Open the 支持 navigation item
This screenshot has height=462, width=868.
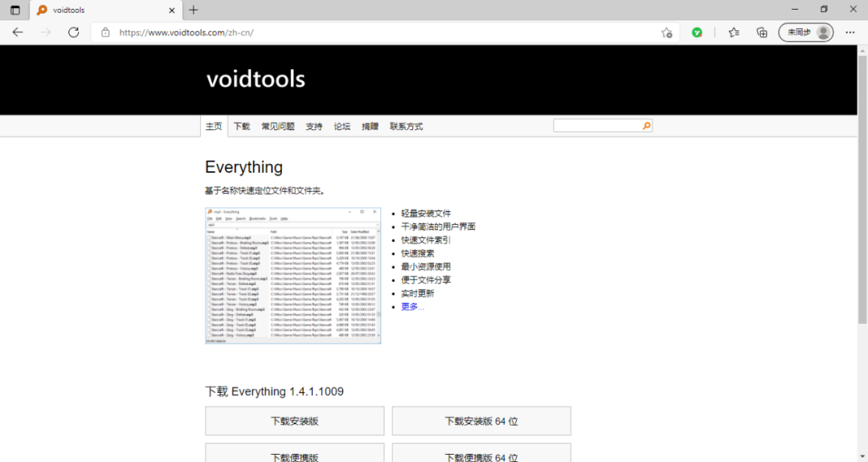tap(314, 126)
